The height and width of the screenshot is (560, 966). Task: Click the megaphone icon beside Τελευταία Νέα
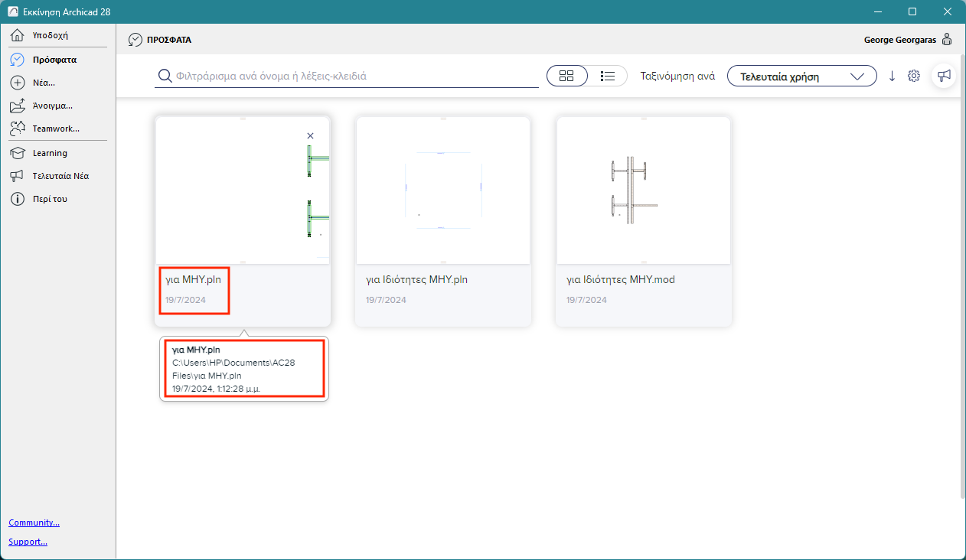[18, 176]
